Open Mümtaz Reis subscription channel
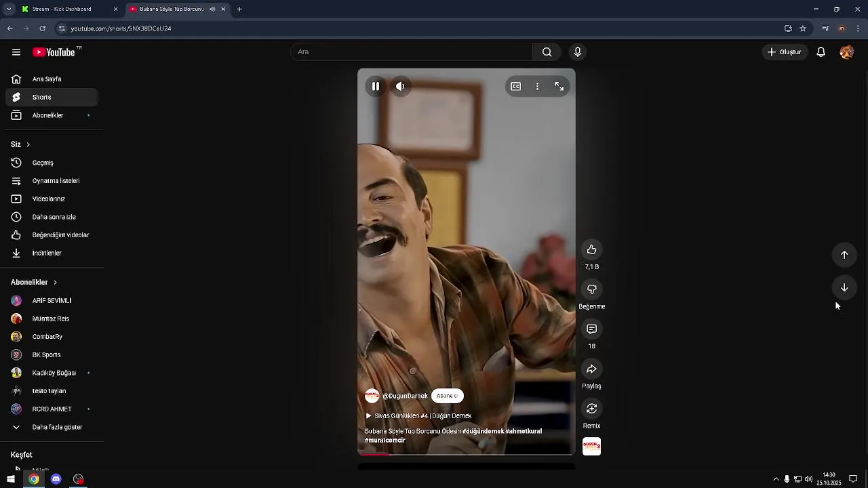This screenshot has height=488, width=868. click(52, 319)
